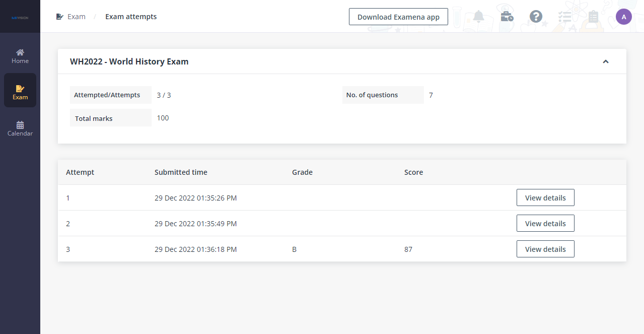Click the Download Examena app button
The width and height of the screenshot is (644, 334).
398,16
